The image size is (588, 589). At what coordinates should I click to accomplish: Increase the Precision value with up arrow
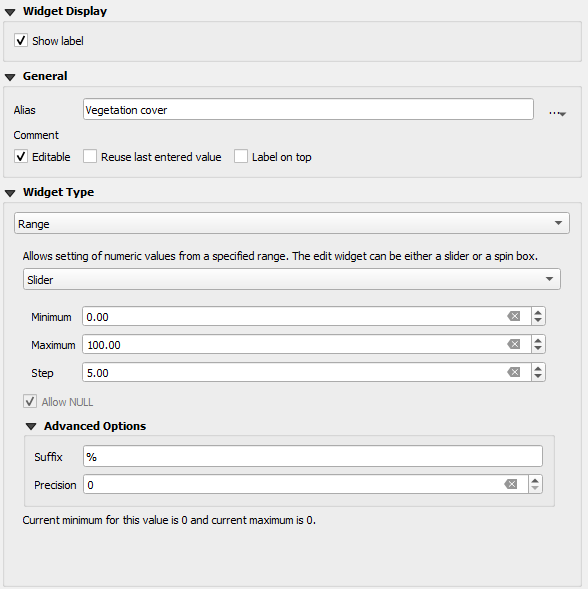point(535,480)
